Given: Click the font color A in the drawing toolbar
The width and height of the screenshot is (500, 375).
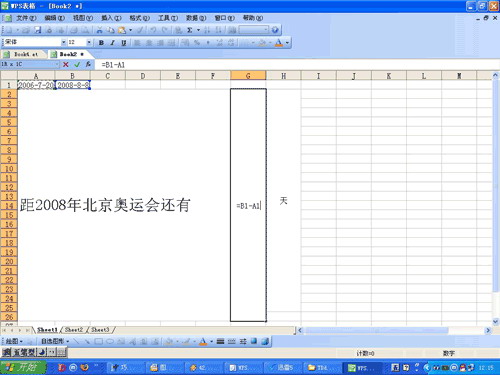Looking at the screenshot, I should pyautogui.click(x=203, y=341).
